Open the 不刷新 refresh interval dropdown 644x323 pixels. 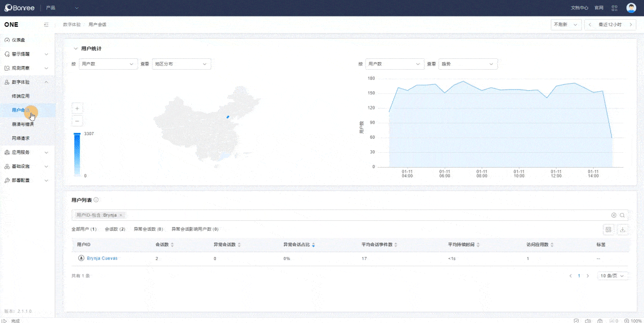click(566, 25)
